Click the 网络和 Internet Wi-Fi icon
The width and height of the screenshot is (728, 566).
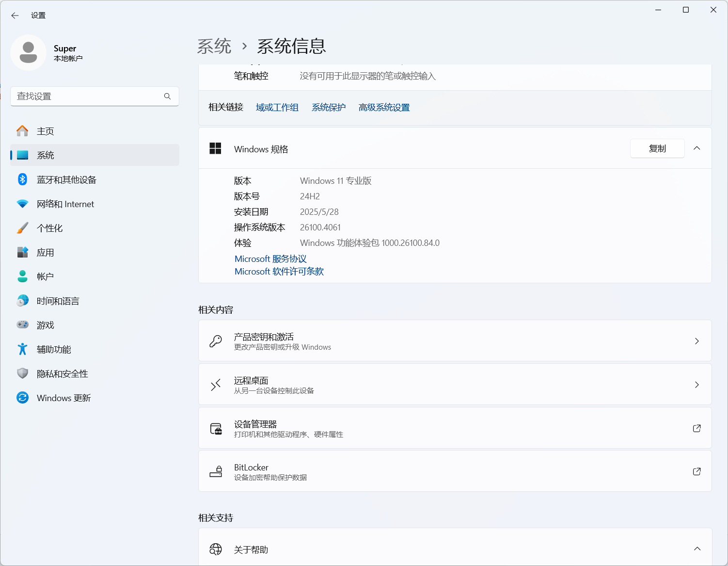(22, 203)
